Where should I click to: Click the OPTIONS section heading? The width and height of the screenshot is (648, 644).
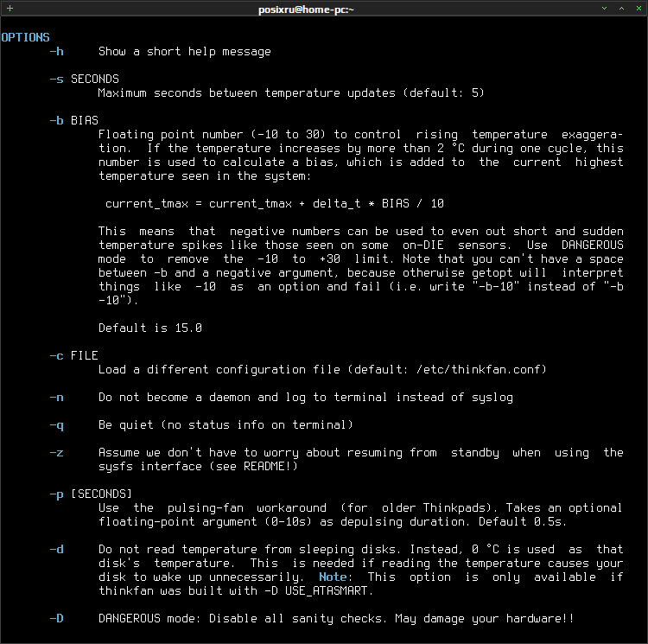[25, 38]
